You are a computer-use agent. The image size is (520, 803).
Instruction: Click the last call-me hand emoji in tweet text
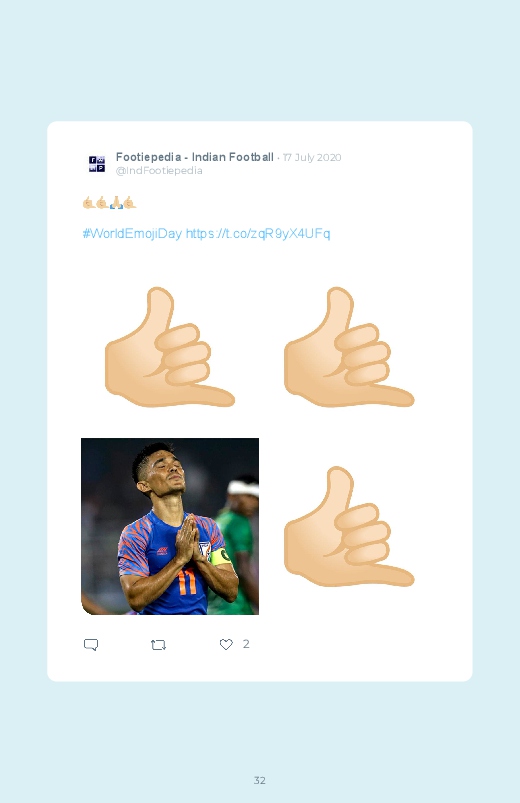point(130,203)
